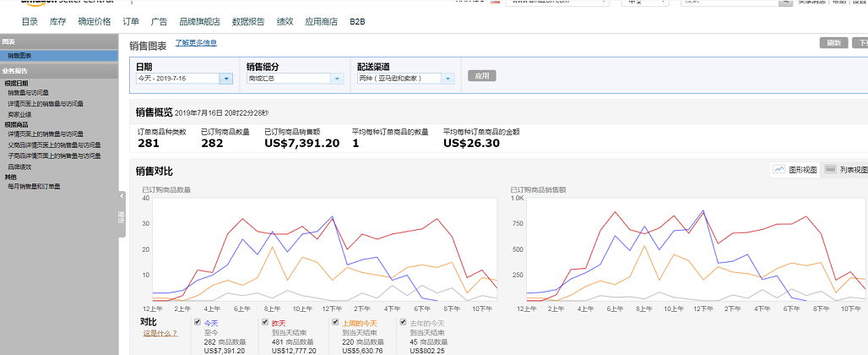This screenshot has height=355, width=868.
Task: Open the 绩效 menu
Action: (285, 22)
